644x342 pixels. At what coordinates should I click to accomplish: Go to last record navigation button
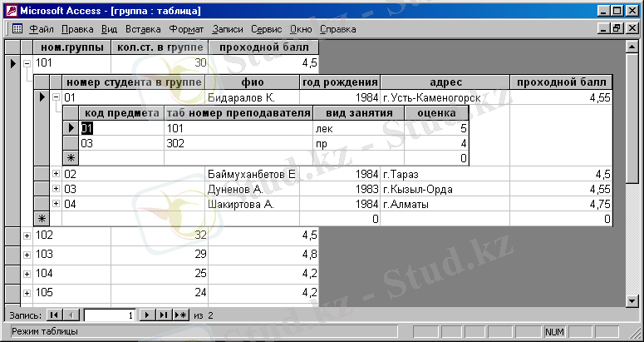click(164, 315)
